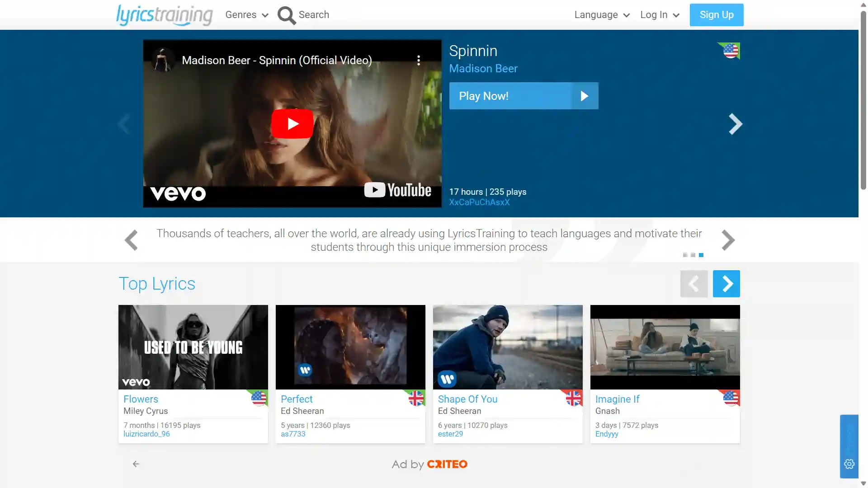Open YouTube video options three-dot menu
The image size is (868, 488).
(x=419, y=61)
